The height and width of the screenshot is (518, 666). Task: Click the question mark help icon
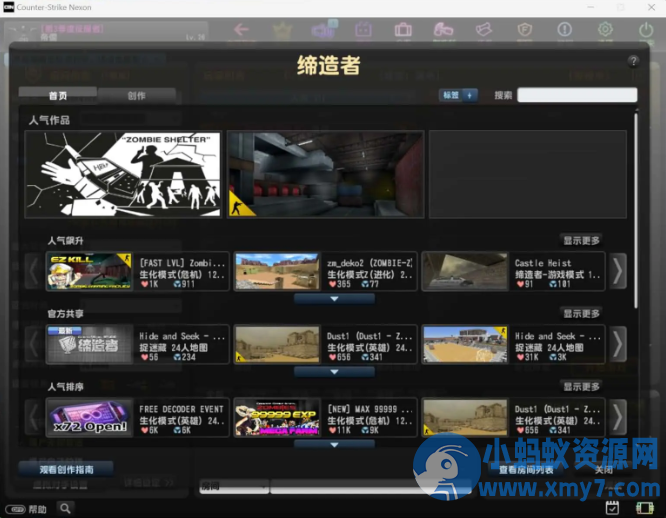[x=633, y=61]
